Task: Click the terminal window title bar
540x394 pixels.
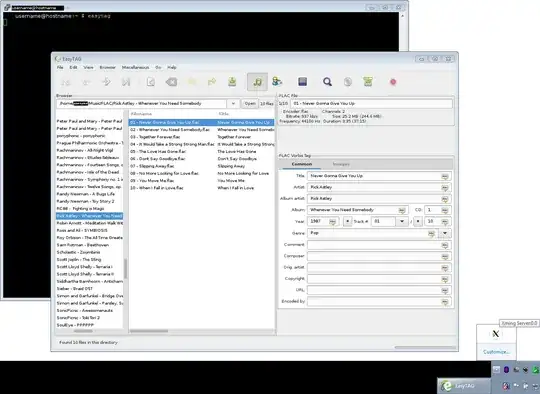Action: 205,7
